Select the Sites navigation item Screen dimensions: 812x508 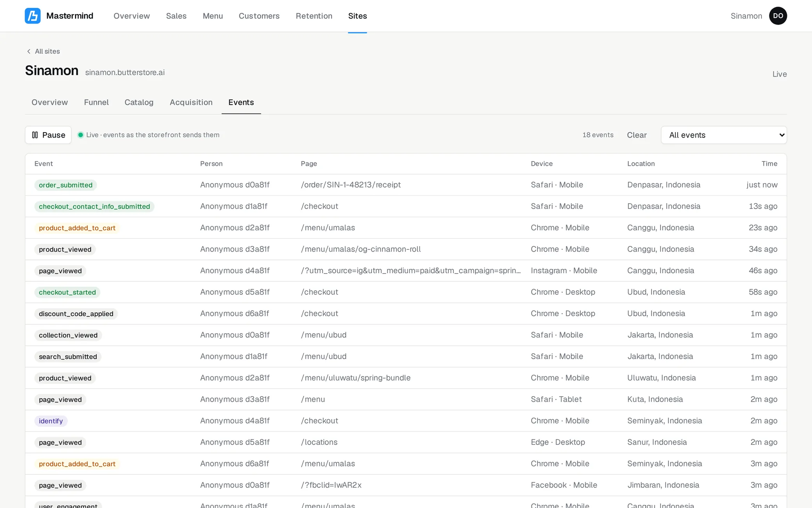[x=357, y=16]
